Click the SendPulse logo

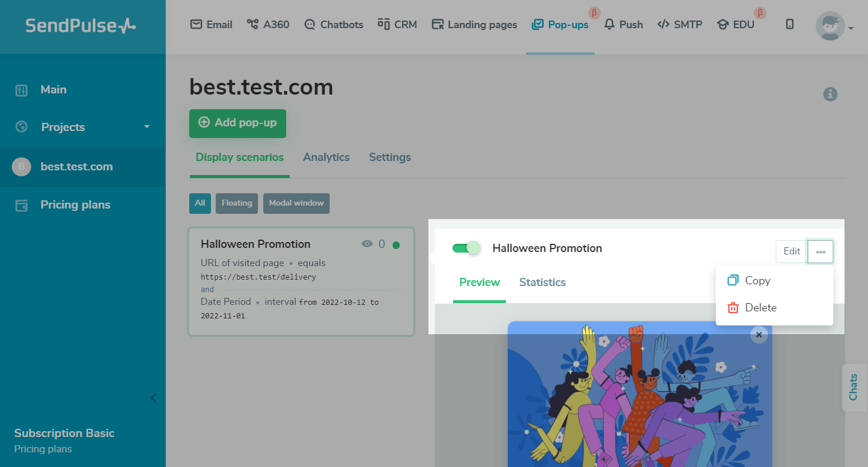[x=81, y=26]
